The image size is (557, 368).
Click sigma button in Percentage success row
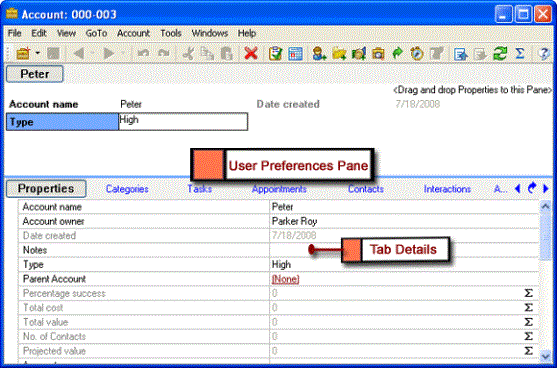[x=529, y=293]
